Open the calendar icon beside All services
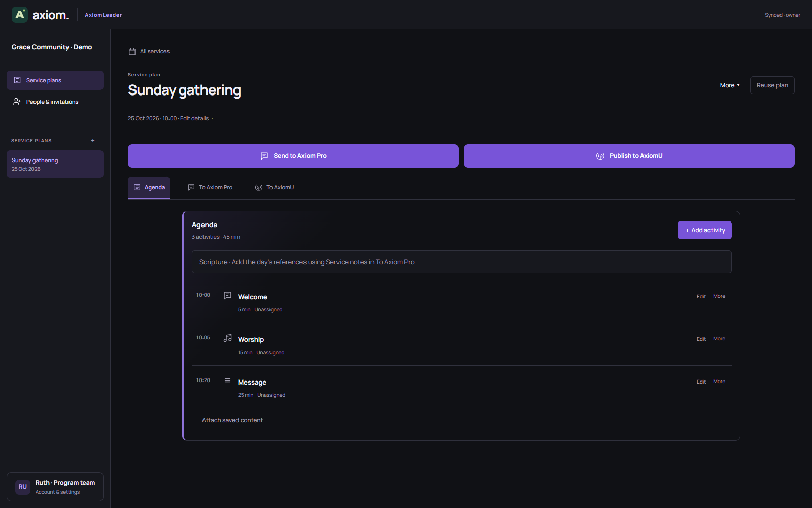This screenshot has width=812, height=508. 132,51
